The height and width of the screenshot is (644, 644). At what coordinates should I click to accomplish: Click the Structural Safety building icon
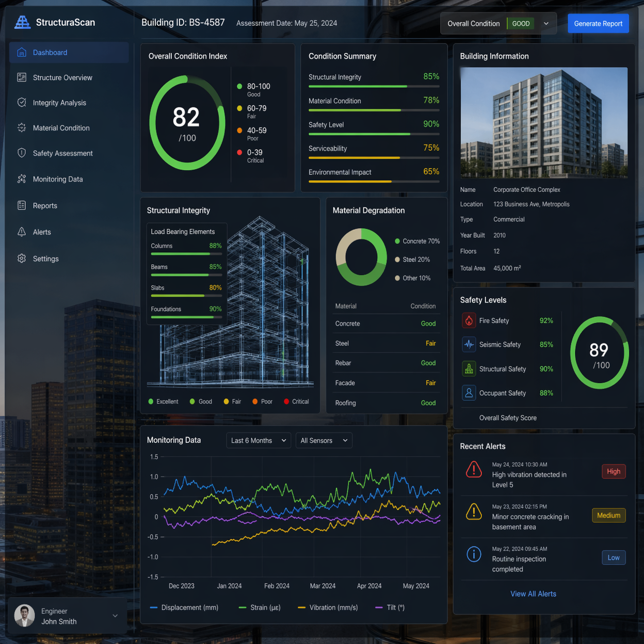click(x=469, y=368)
